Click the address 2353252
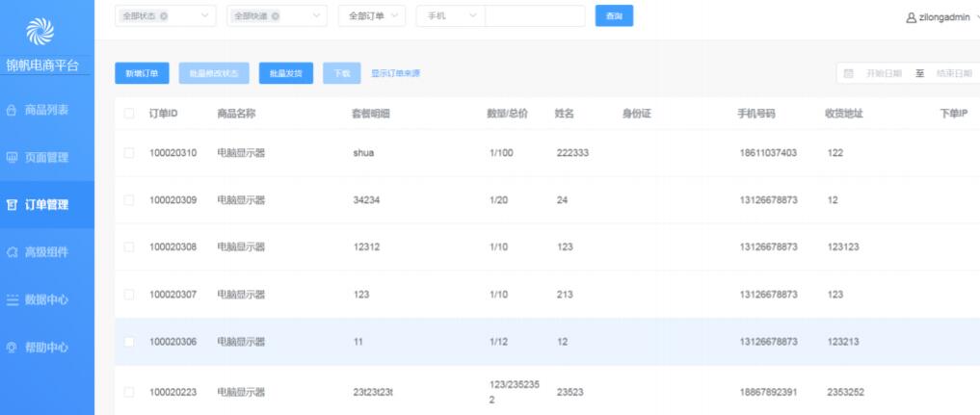This screenshot has height=415, width=980. [846, 393]
